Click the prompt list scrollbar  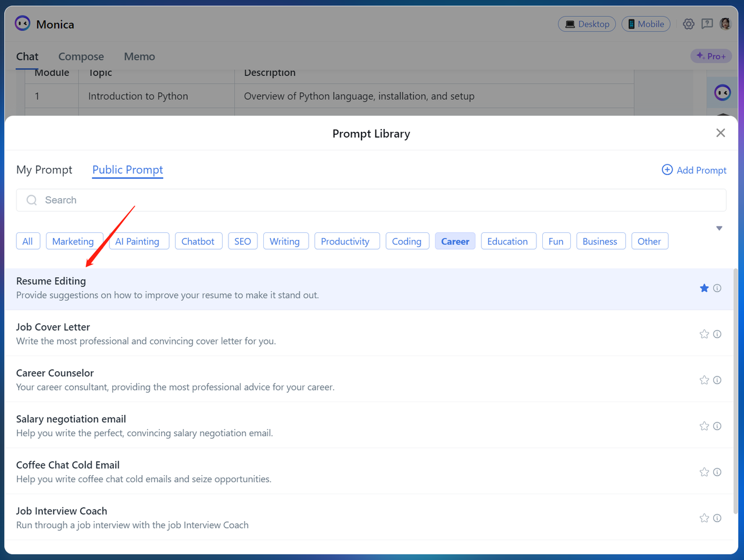pos(735,391)
